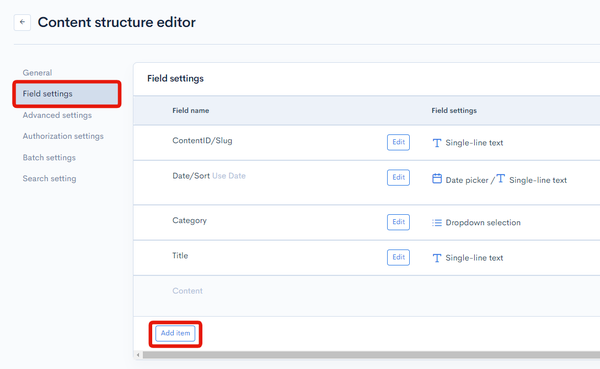Viewport: 600px width, 369px height.
Task: Click the text icon in Title row
Action: (x=437, y=258)
